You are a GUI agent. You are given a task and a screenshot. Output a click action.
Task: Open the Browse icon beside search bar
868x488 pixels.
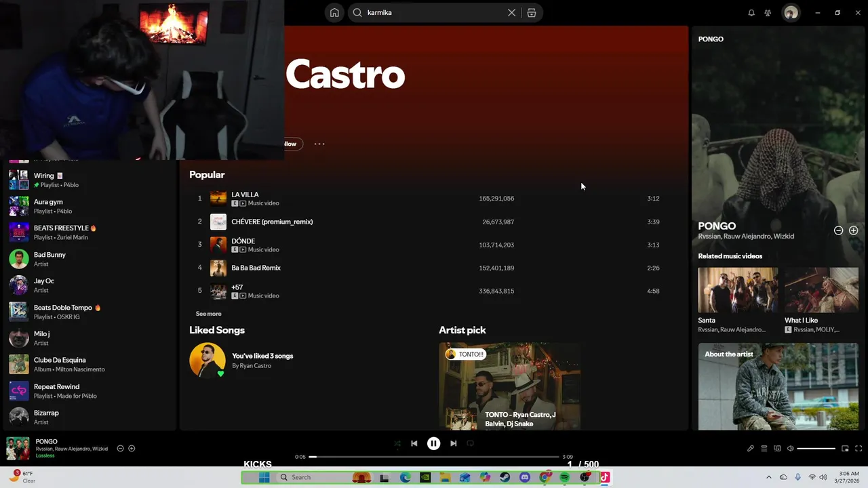(x=532, y=12)
